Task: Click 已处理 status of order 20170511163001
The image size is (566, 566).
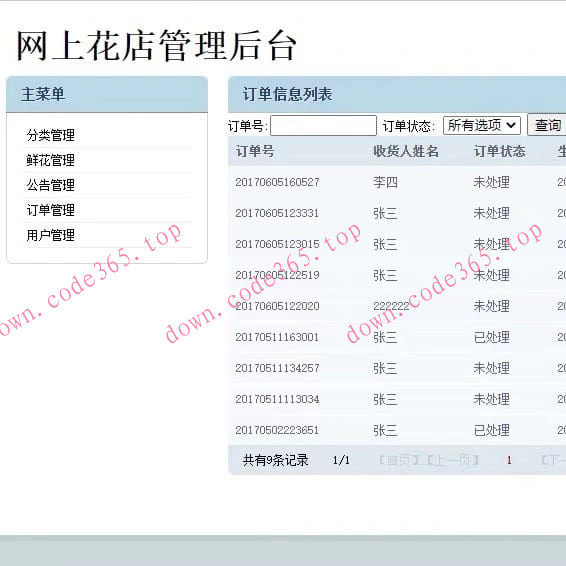Action: pos(492,337)
